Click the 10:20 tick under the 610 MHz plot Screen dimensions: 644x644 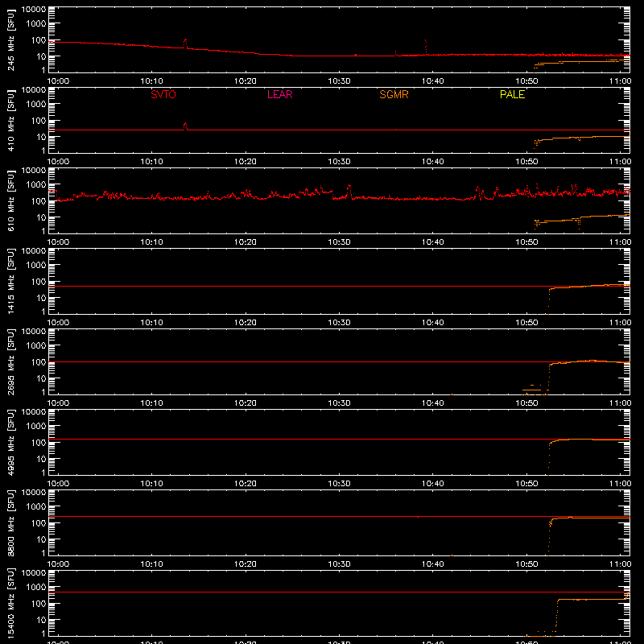point(246,242)
